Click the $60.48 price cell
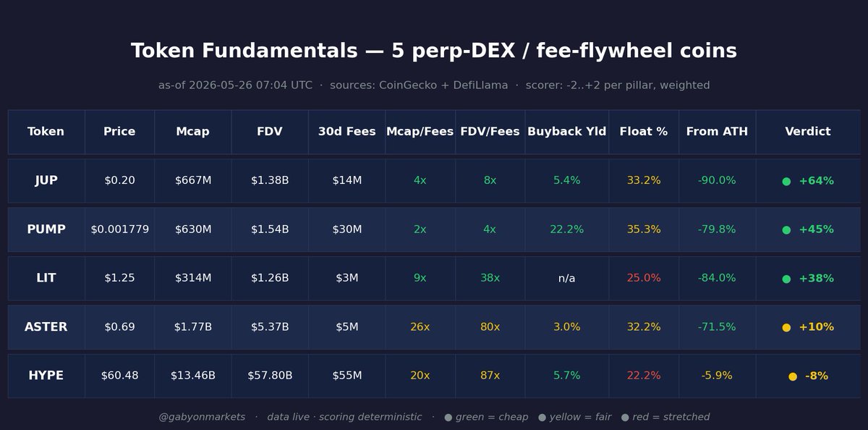This screenshot has height=430, width=868. (x=119, y=376)
